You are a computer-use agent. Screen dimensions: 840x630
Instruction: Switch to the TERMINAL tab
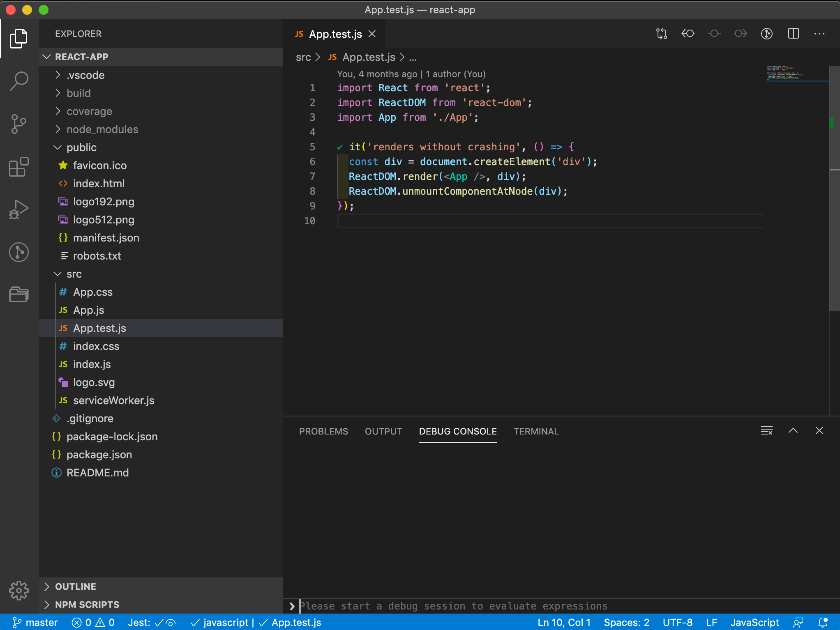536,431
